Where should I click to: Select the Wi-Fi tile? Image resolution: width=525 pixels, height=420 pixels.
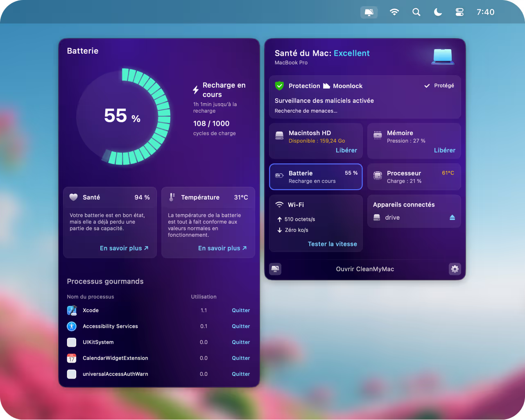(x=316, y=223)
